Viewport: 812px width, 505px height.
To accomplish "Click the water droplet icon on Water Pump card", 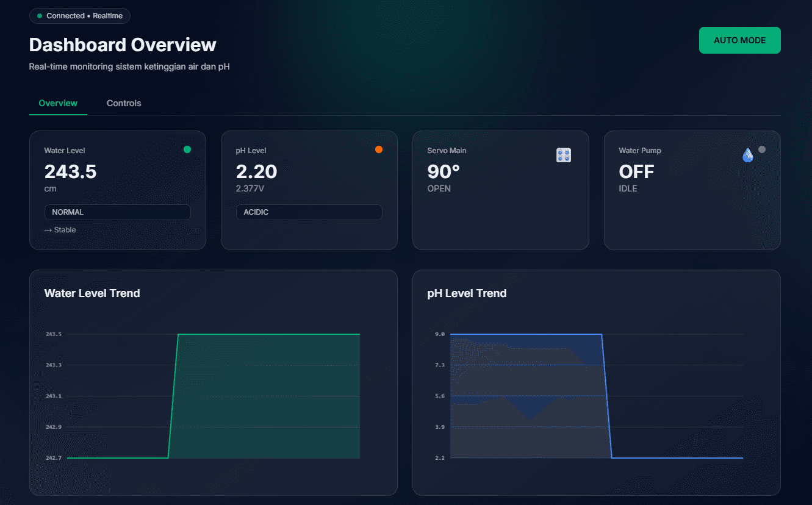I will (x=748, y=155).
